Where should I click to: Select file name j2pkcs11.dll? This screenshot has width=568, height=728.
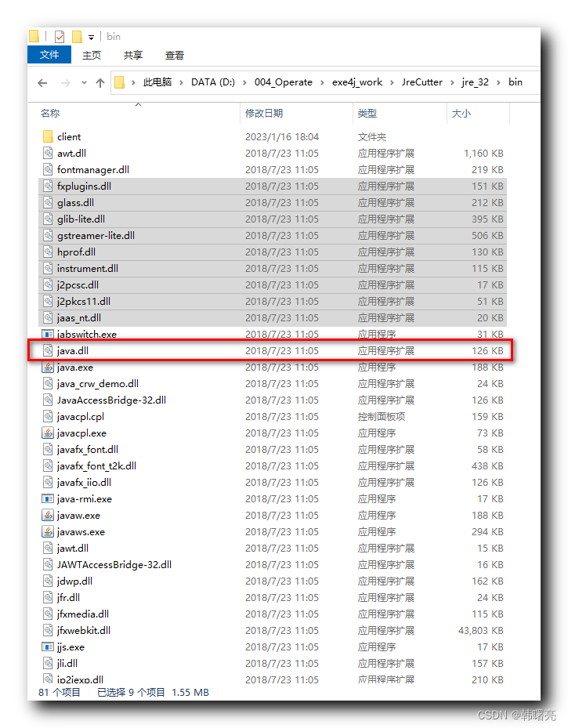coord(84,302)
